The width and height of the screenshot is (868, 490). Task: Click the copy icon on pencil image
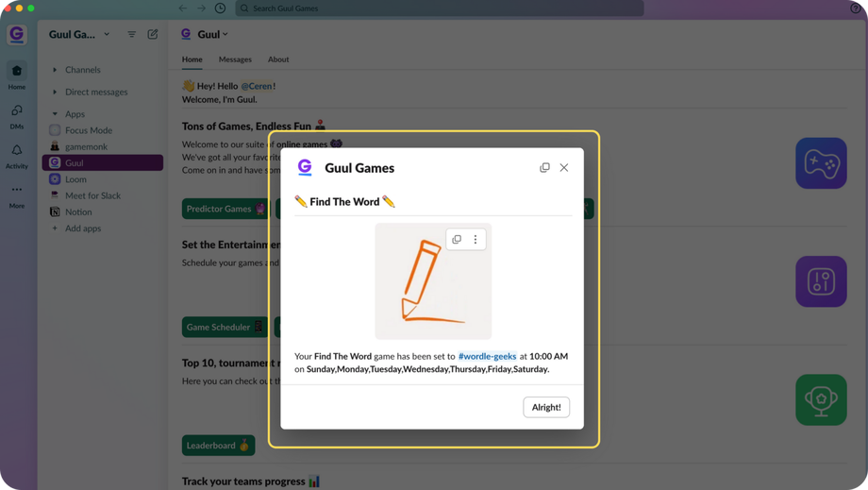pos(457,239)
